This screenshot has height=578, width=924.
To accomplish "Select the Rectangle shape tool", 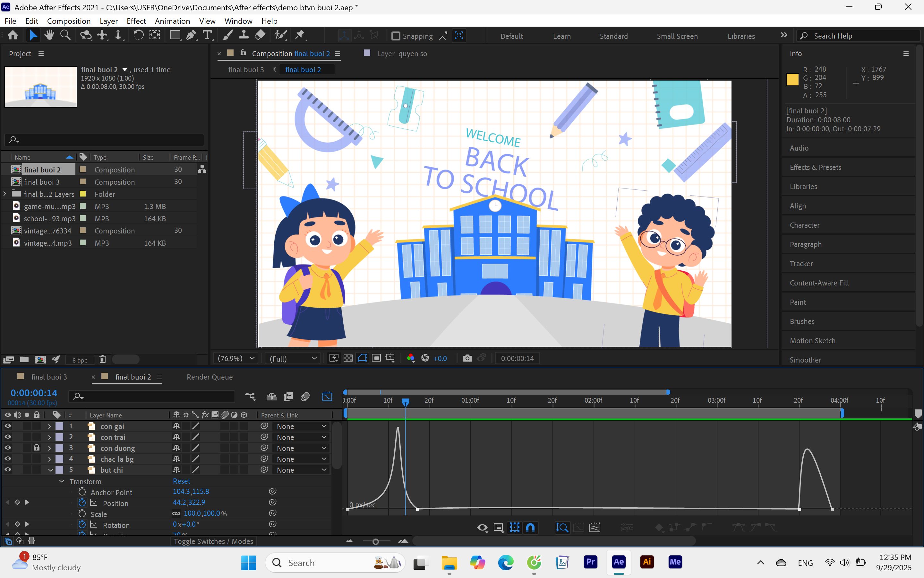I will point(175,36).
